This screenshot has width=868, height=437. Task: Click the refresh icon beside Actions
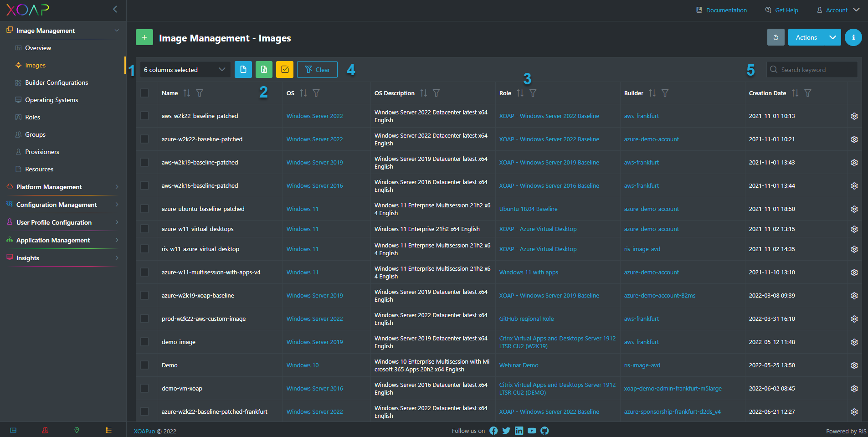pos(776,37)
